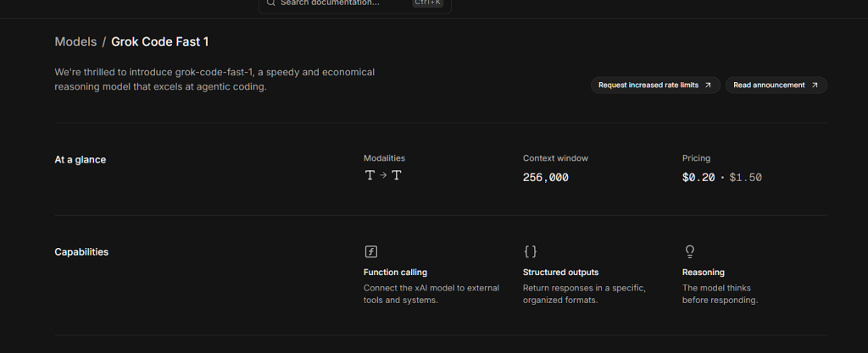
Task: Click 'Connect the xAI model' description
Action: (x=431, y=294)
